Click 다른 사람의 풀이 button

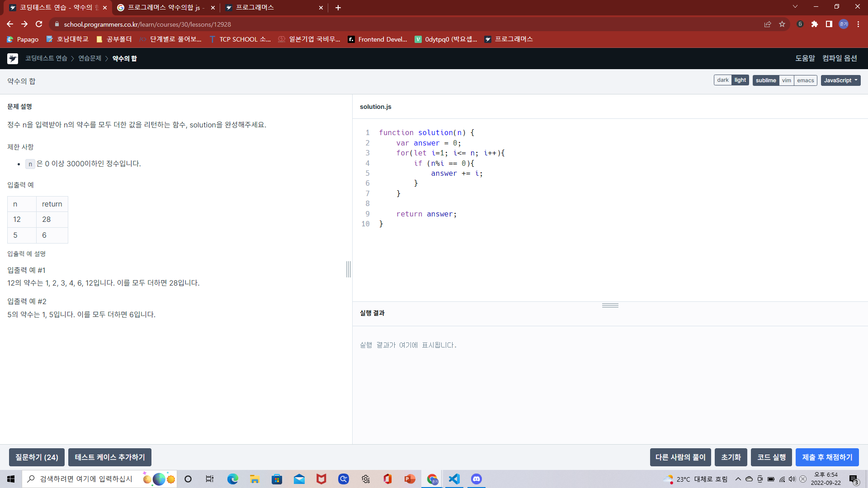(680, 457)
